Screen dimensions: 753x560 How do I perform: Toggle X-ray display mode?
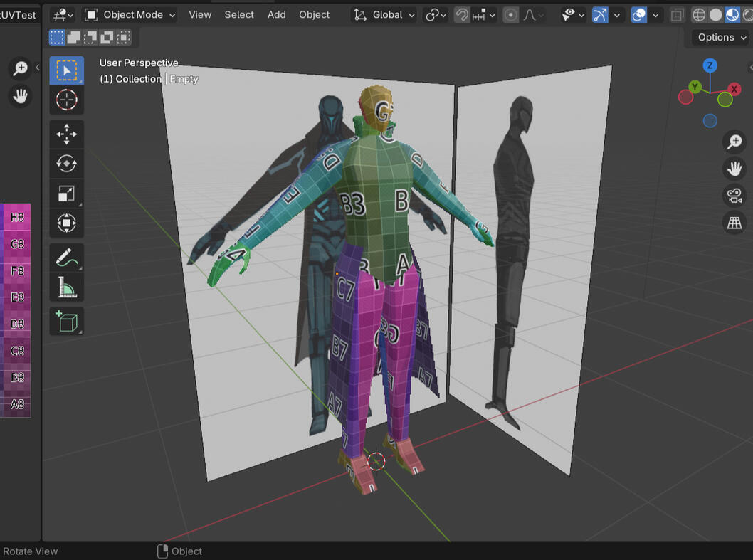677,15
